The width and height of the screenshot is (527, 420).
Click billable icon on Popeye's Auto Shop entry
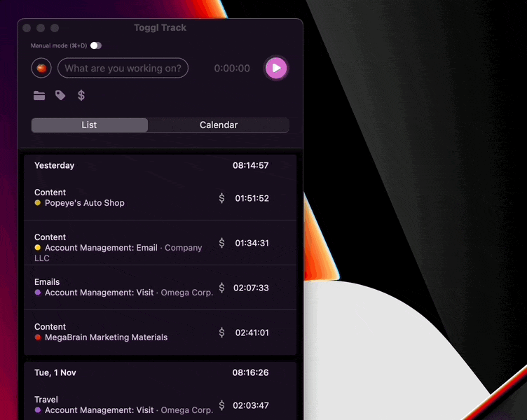click(222, 198)
